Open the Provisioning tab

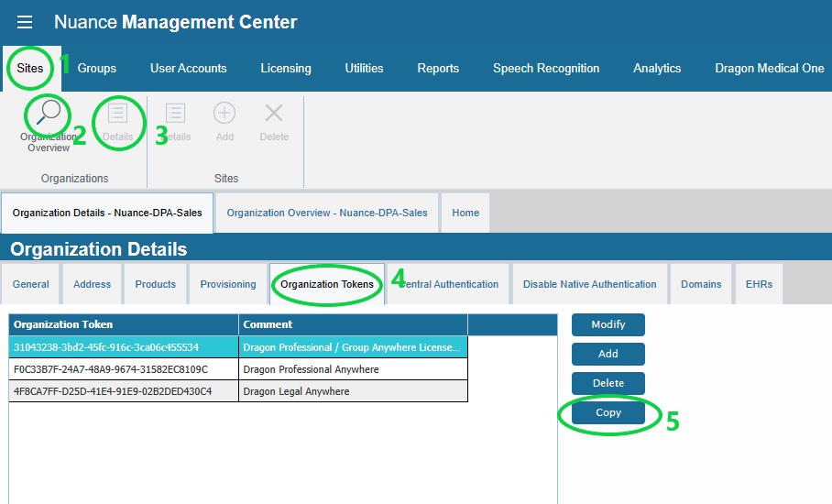click(228, 284)
